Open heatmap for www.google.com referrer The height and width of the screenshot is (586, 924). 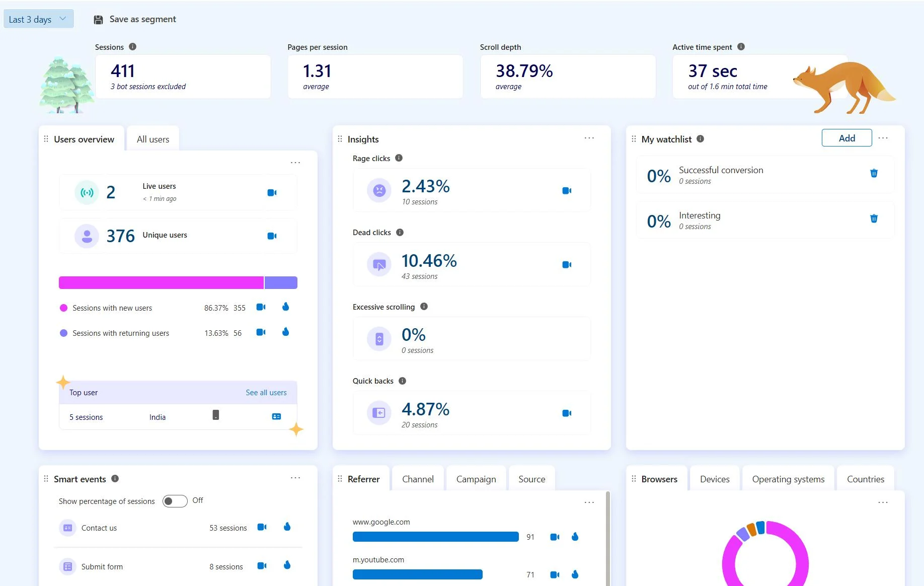(575, 537)
